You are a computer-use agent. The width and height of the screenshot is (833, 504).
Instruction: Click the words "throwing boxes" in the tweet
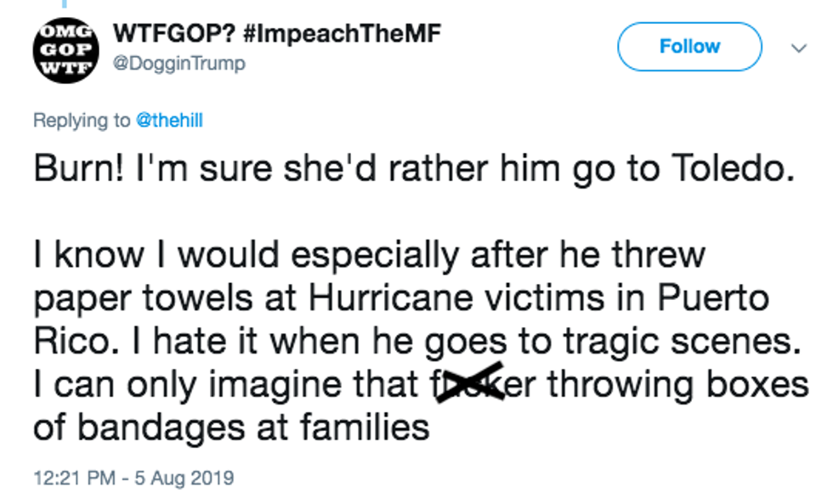[677, 384]
